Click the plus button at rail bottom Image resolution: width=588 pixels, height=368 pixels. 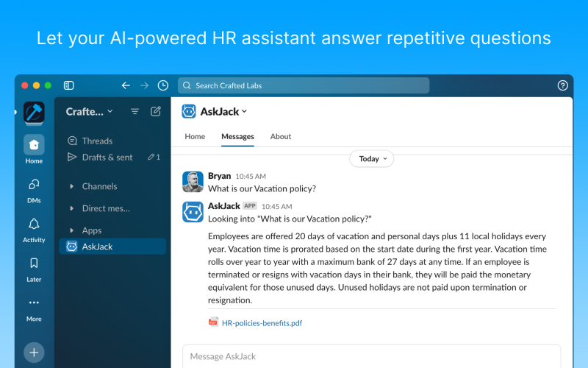click(34, 353)
